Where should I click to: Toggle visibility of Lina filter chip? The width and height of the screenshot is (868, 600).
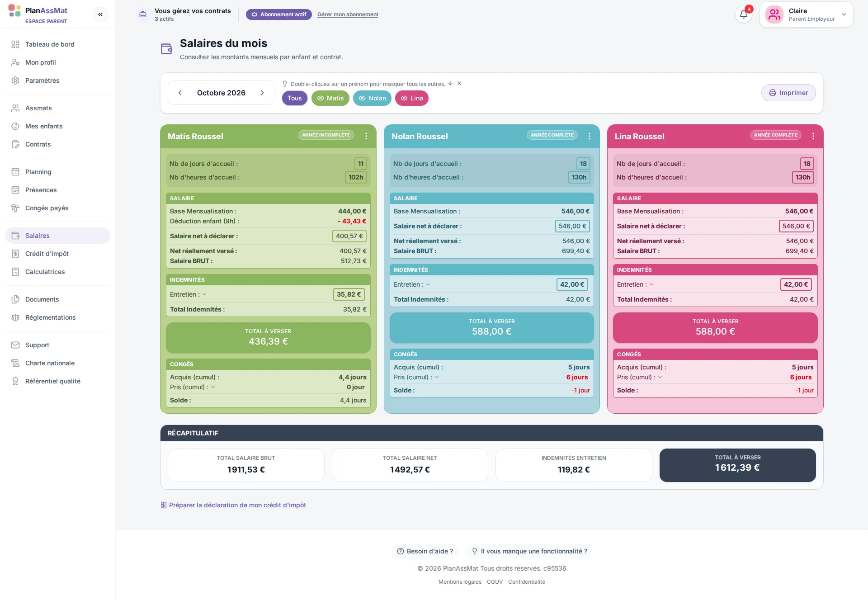pos(412,98)
